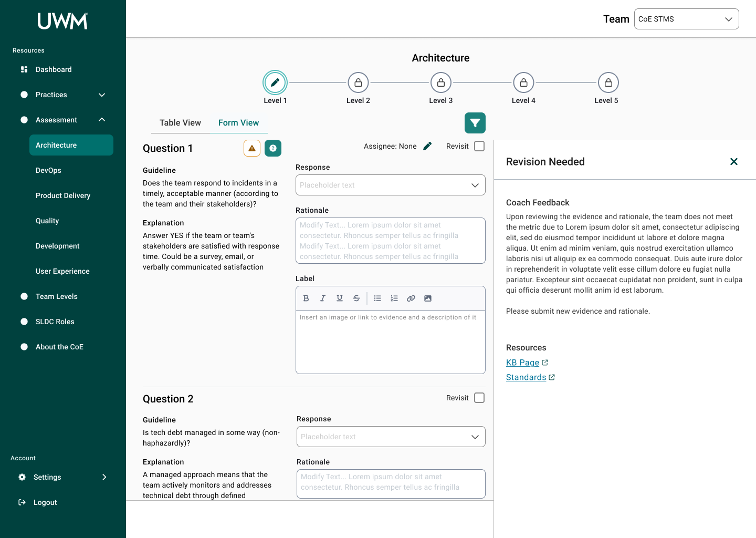Open About the CoE
Viewport: 756px width, 538px height.
[59, 347]
